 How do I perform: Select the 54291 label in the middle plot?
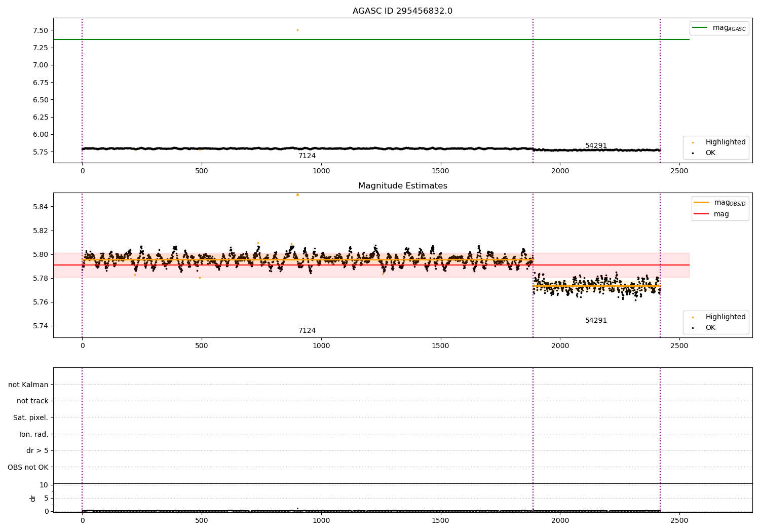(596, 321)
